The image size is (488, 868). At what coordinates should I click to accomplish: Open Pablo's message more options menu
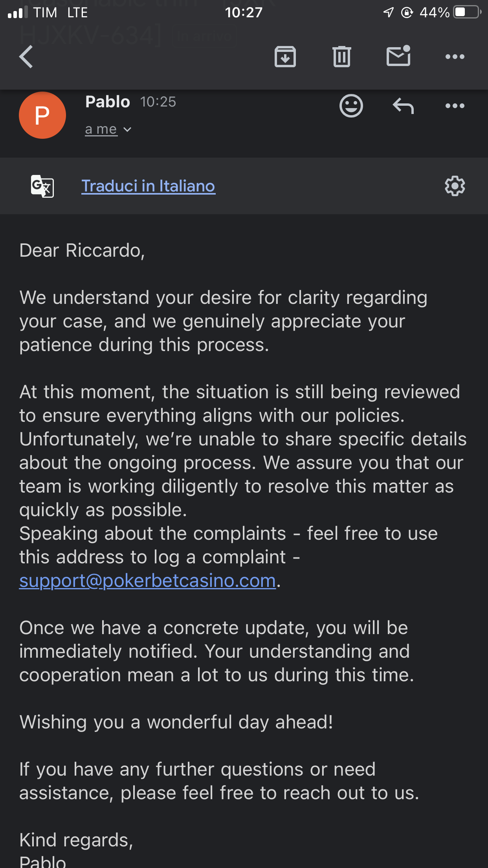click(455, 106)
